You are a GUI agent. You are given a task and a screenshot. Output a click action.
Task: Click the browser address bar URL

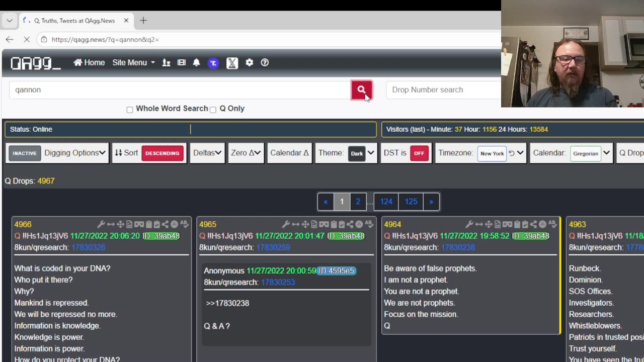point(105,39)
